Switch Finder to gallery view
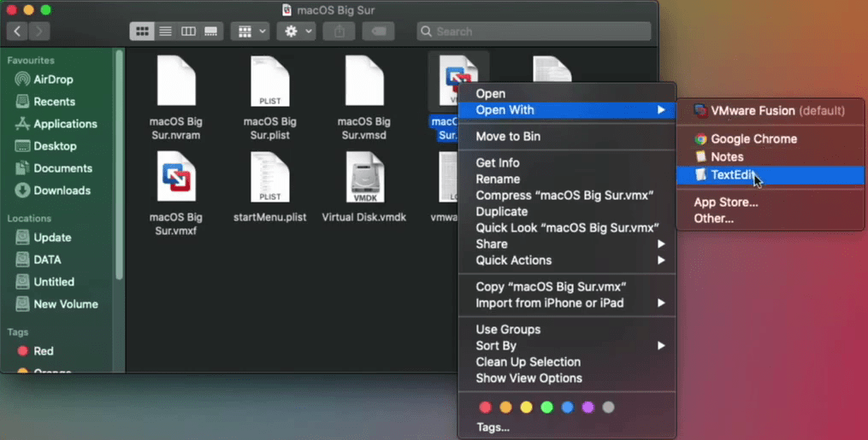This screenshot has width=868, height=440. tap(211, 32)
